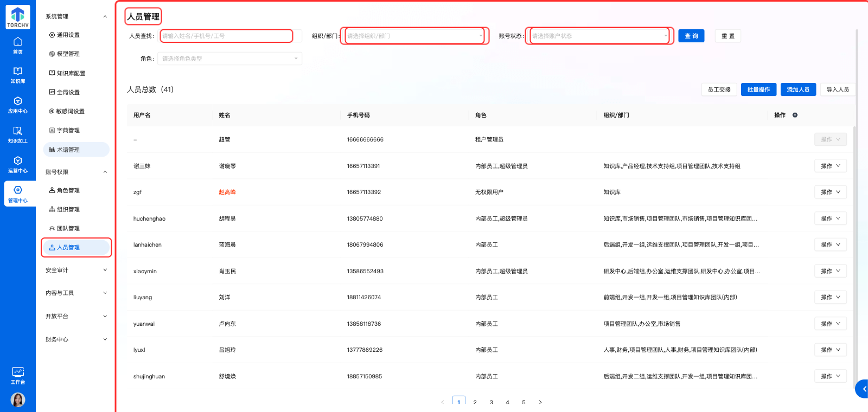Open 运营中心 in left rail
Image resolution: width=868 pixels, height=412 pixels.
click(x=18, y=165)
